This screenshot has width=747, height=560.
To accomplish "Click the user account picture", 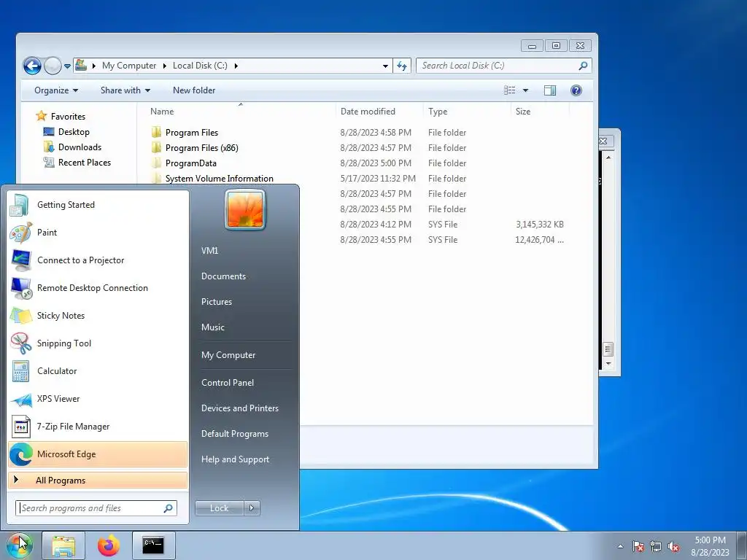I will pos(245,209).
